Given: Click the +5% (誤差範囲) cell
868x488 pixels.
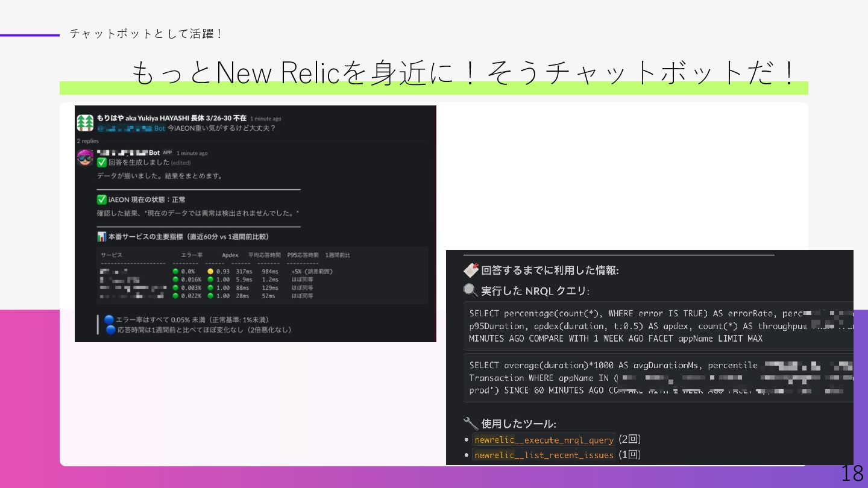Looking at the screenshot, I should point(312,272).
